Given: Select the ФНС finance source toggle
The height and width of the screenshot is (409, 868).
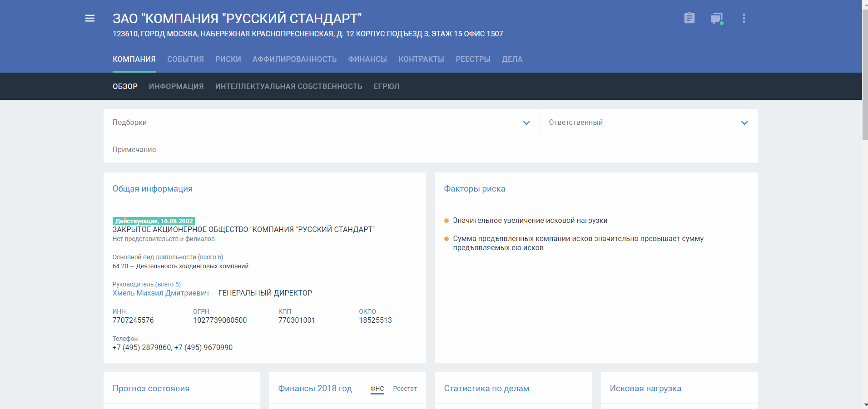Looking at the screenshot, I should [x=377, y=389].
